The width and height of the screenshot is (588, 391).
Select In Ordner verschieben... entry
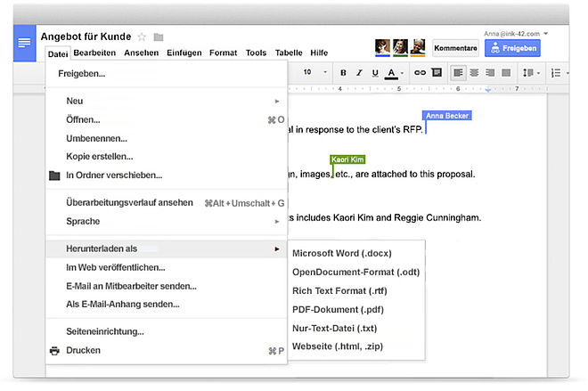coord(167,175)
